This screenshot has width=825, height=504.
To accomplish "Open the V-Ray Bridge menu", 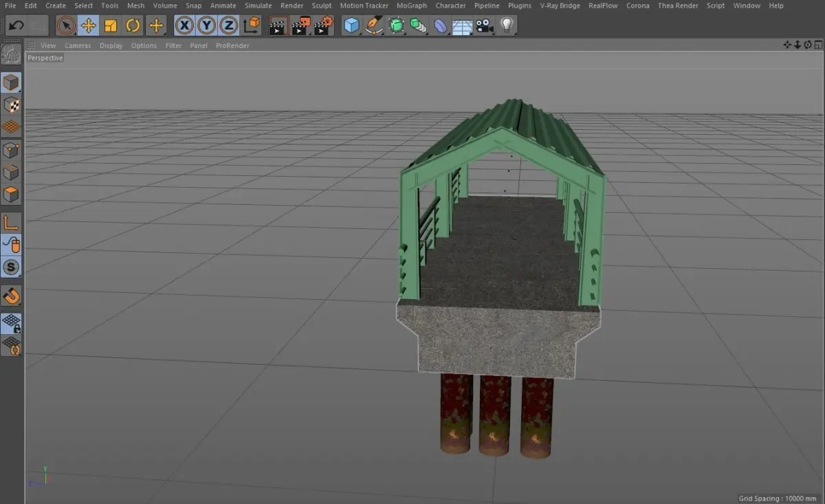I will tap(560, 6).
